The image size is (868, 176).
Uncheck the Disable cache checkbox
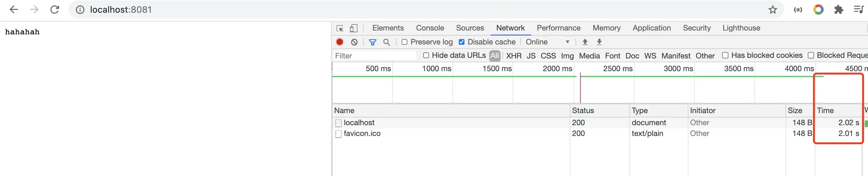[462, 42]
